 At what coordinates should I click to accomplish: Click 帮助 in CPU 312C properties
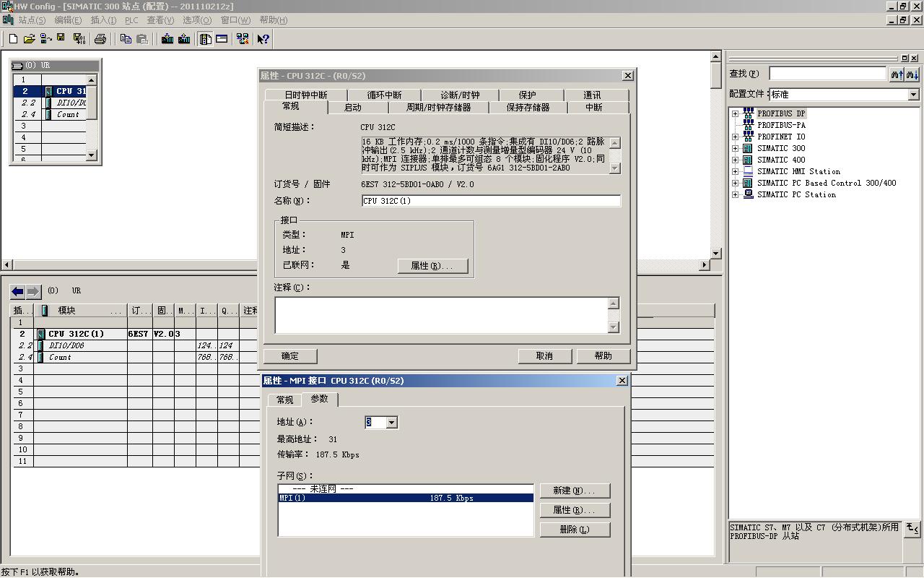click(603, 355)
